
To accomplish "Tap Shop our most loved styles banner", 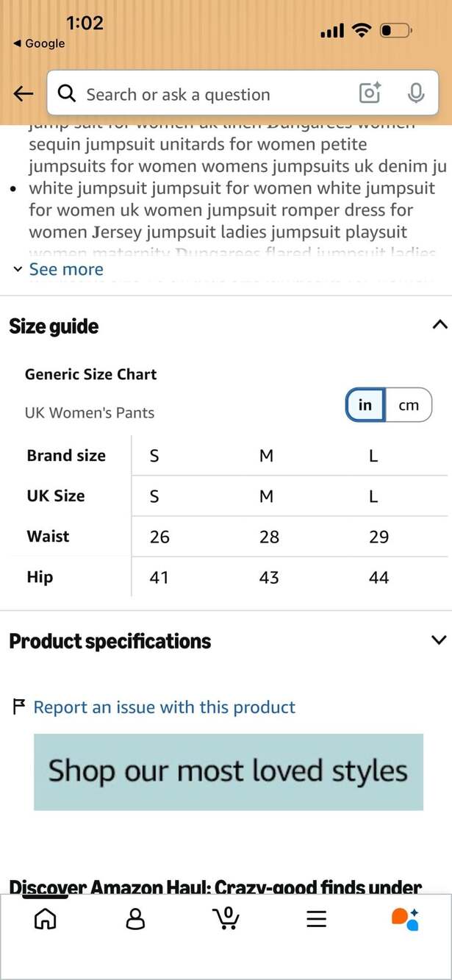I will 229,772.
